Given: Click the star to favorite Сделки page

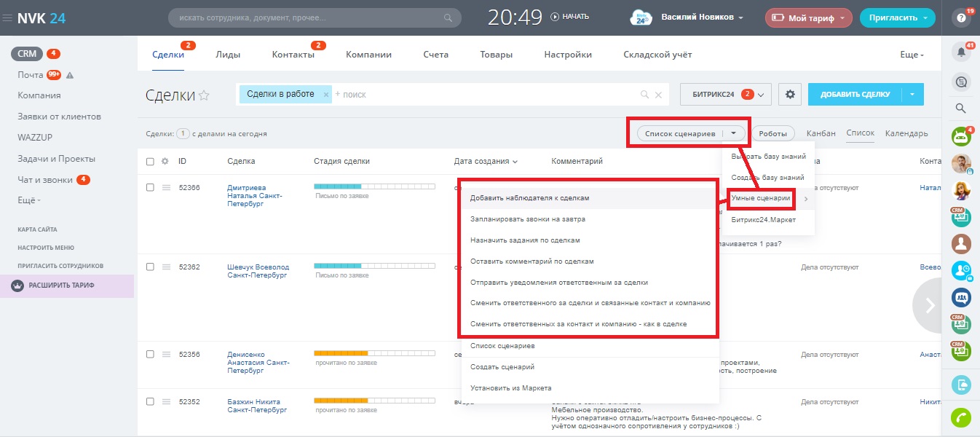Looking at the screenshot, I should pyautogui.click(x=204, y=95).
